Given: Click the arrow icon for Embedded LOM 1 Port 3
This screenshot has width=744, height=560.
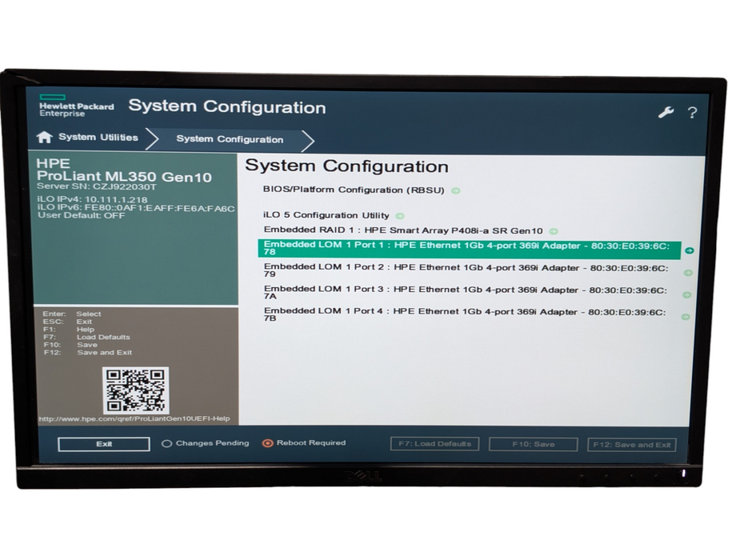Looking at the screenshot, I should [x=686, y=295].
